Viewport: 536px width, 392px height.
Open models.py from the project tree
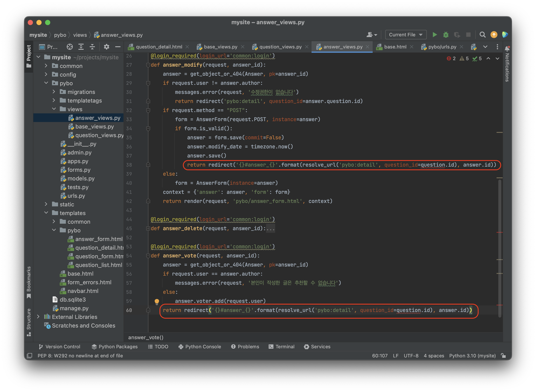pyautogui.click(x=81, y=178)
